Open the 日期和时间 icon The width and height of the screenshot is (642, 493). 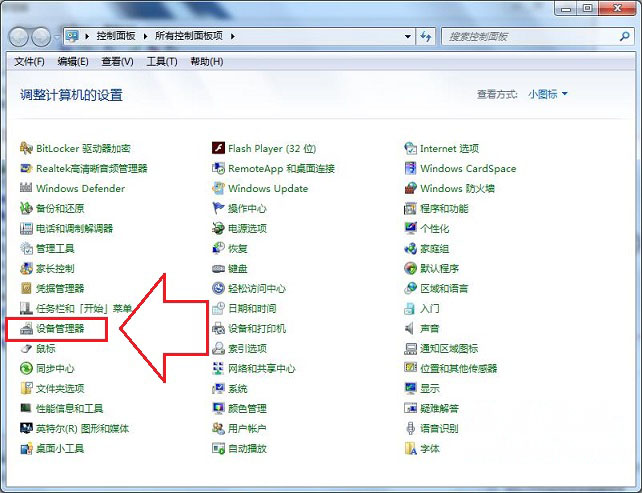pos(218,308)
